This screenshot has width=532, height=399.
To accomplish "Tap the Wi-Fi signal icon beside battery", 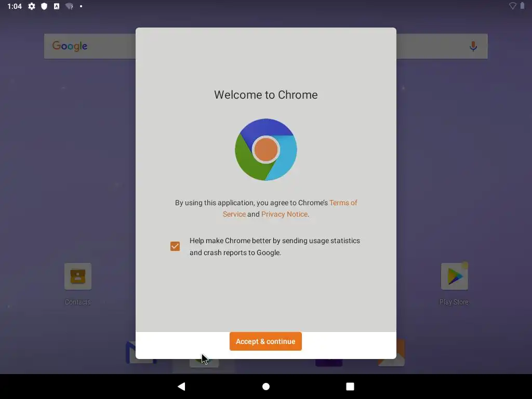I will pyautogui.click(x=513, y=6).
